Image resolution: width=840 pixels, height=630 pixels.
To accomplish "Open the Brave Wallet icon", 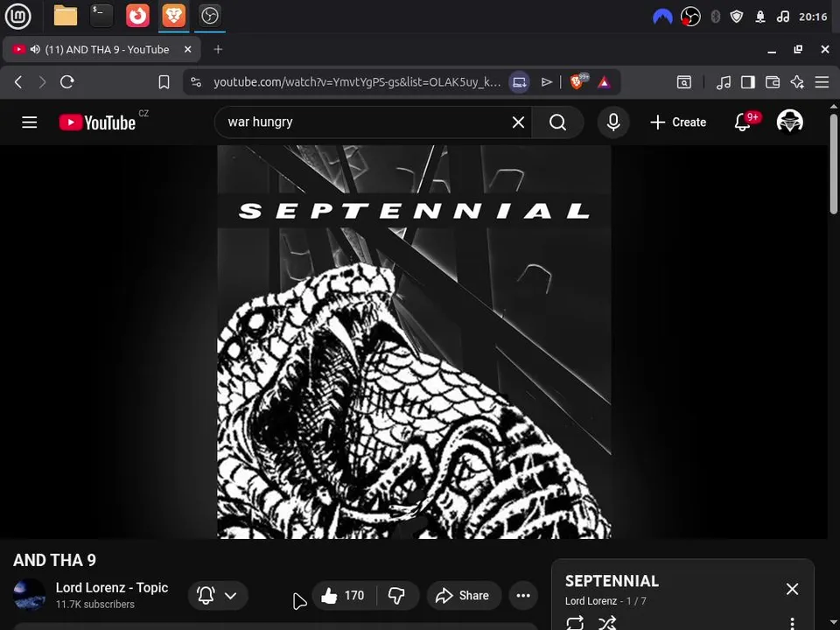I will coord(773,82).
